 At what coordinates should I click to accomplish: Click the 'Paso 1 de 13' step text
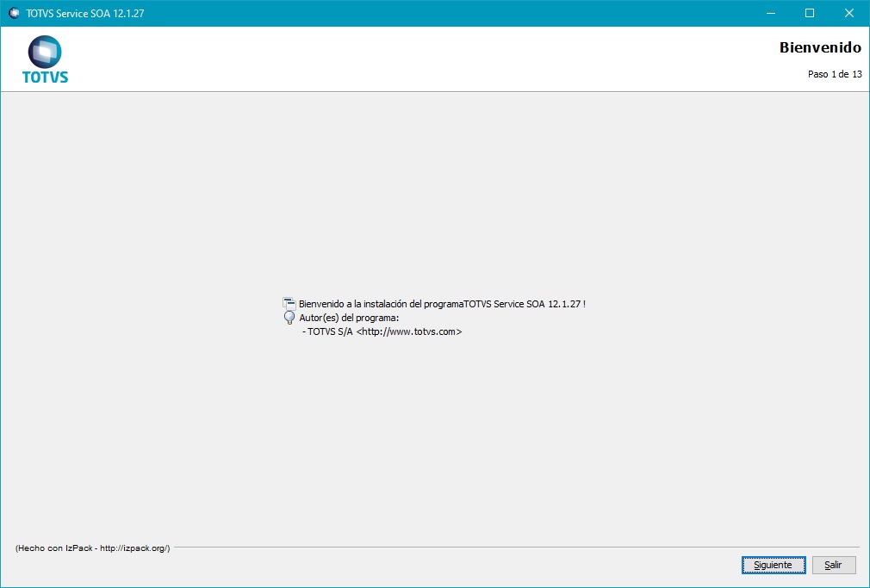click(x=835, y=74)
